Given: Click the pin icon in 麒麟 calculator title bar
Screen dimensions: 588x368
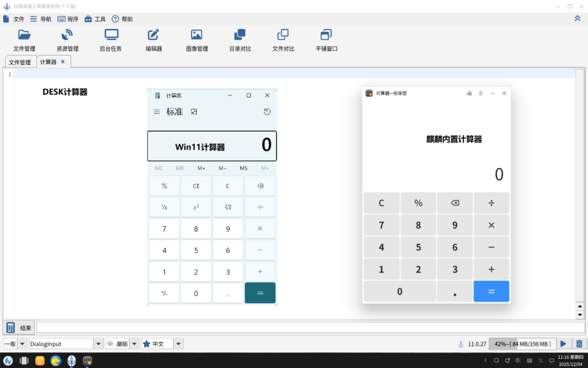Looking at the screenshot, I should click(x=469, y=93).
